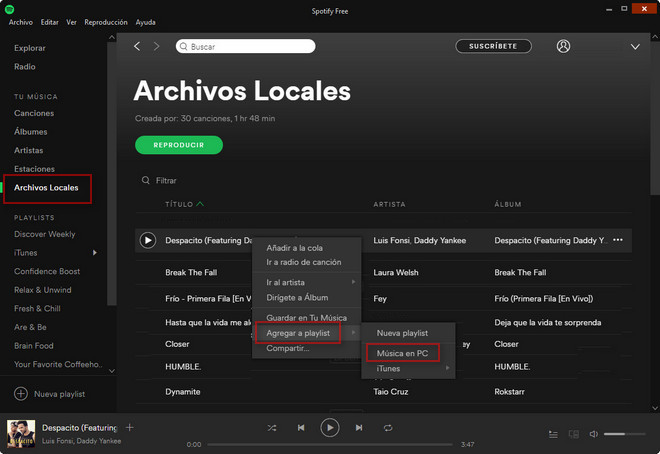Open Brain Food playlist
Screen dimensions: 660x454
(x=34, y=346)
